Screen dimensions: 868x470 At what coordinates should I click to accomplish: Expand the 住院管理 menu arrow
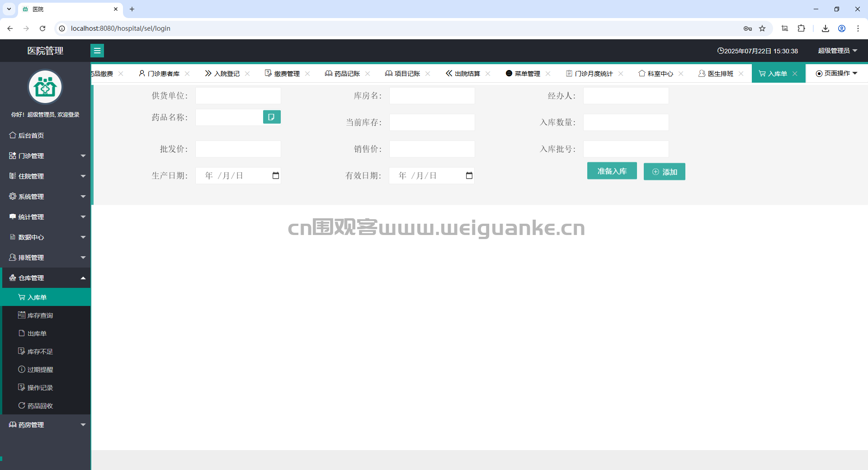[x=83, y=176]
